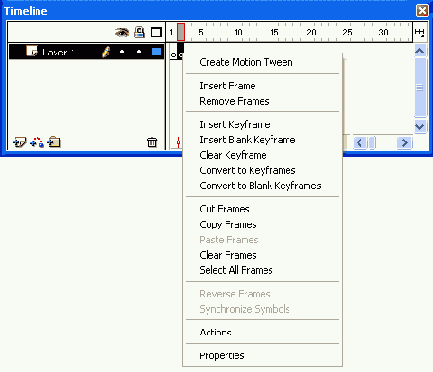The image size is (433, 372).
Task: Open Properties from the context menu
Action: click(222, 355)
